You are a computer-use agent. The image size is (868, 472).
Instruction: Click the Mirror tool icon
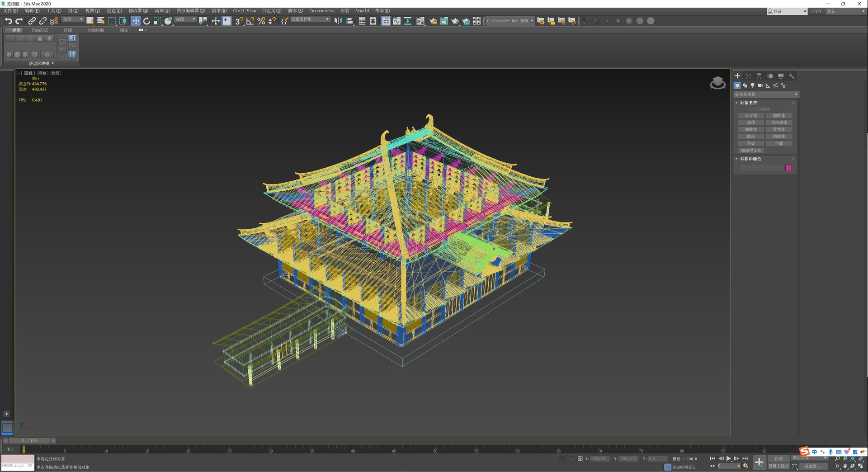coord(338,21)
